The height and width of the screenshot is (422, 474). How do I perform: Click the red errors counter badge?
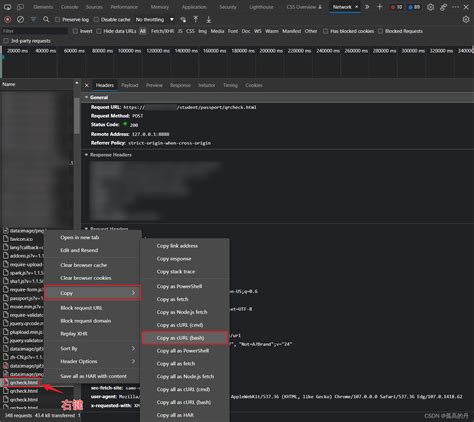click(x=396, y=7)
